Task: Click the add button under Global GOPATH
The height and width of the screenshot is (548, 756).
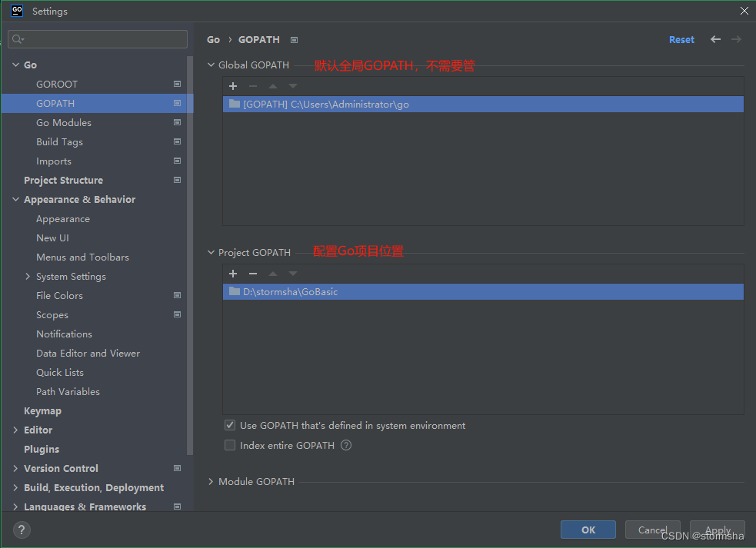Action: tap(233, 86)
